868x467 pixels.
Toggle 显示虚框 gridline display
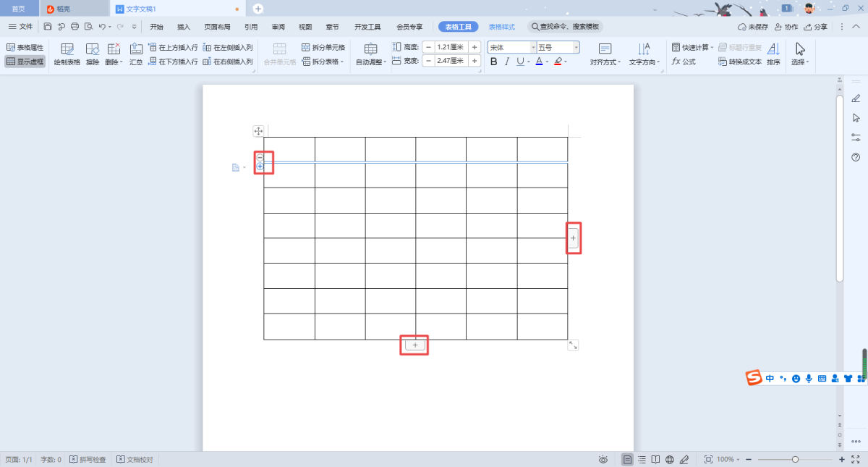[25, 62]
